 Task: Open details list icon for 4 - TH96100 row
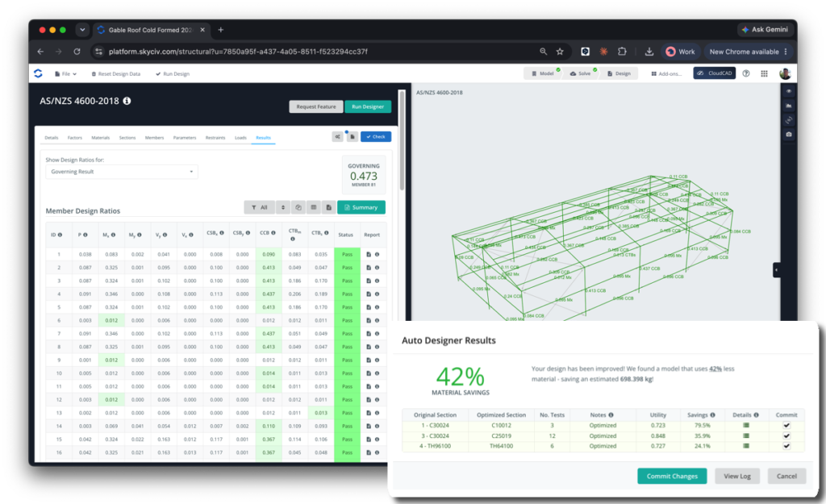pos(746,446)
